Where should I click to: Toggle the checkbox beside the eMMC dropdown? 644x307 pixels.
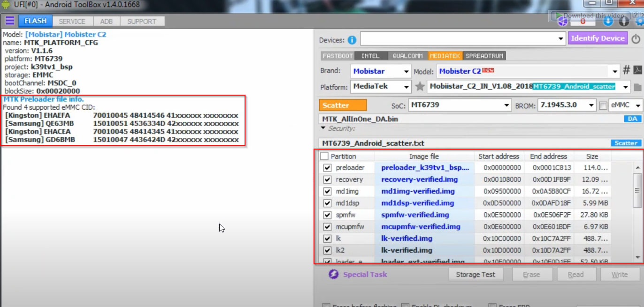pos(603,106)
